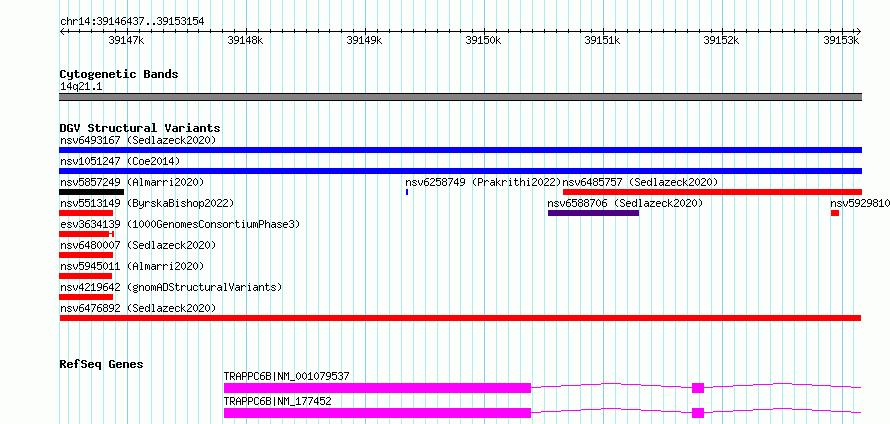Select the red bar for esv3634139

(87, 234)
